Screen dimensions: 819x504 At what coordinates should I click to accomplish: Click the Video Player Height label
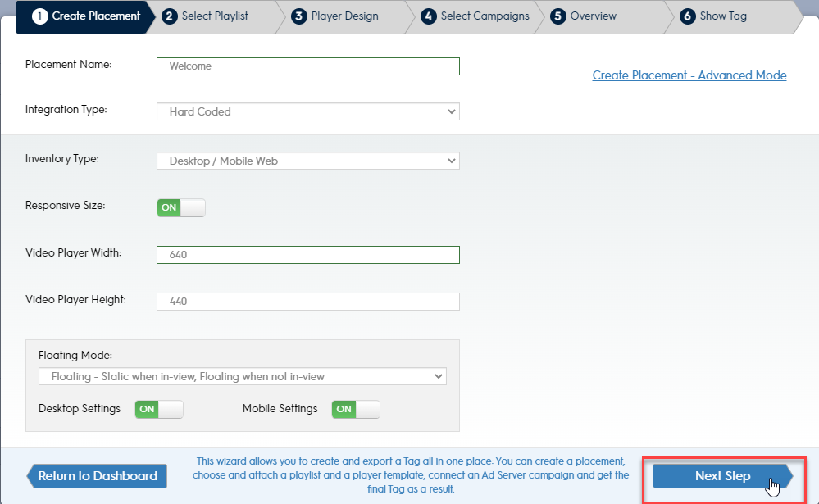[75, 300]
